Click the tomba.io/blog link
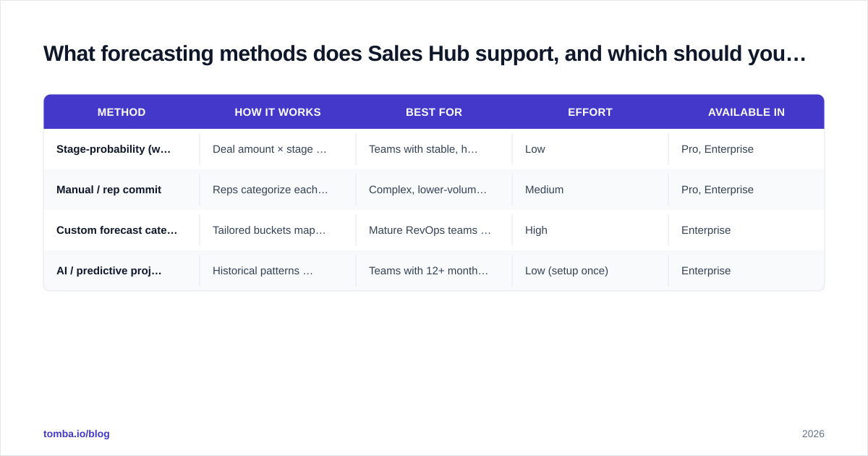This screenshot has height=456, width=868. click(77, 434)
